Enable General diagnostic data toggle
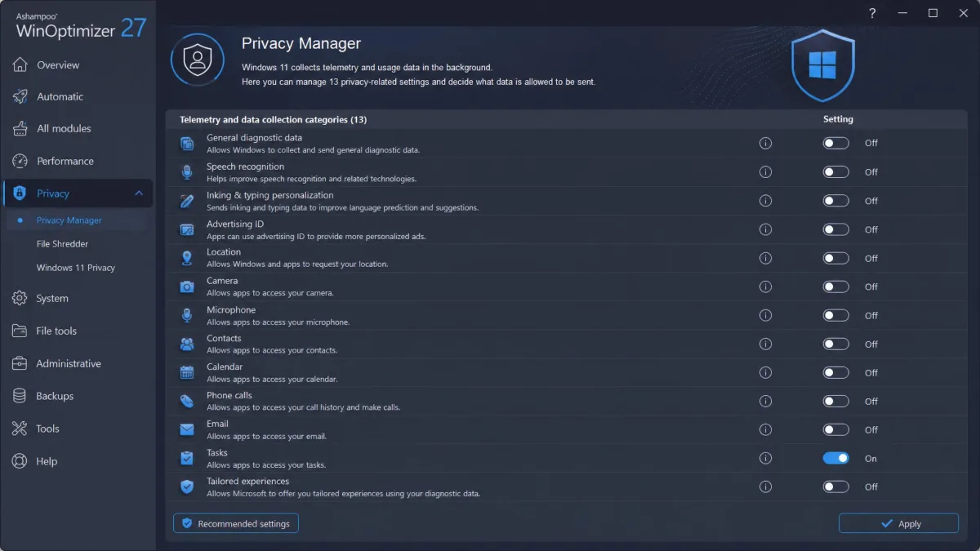 tap(835, 143)
